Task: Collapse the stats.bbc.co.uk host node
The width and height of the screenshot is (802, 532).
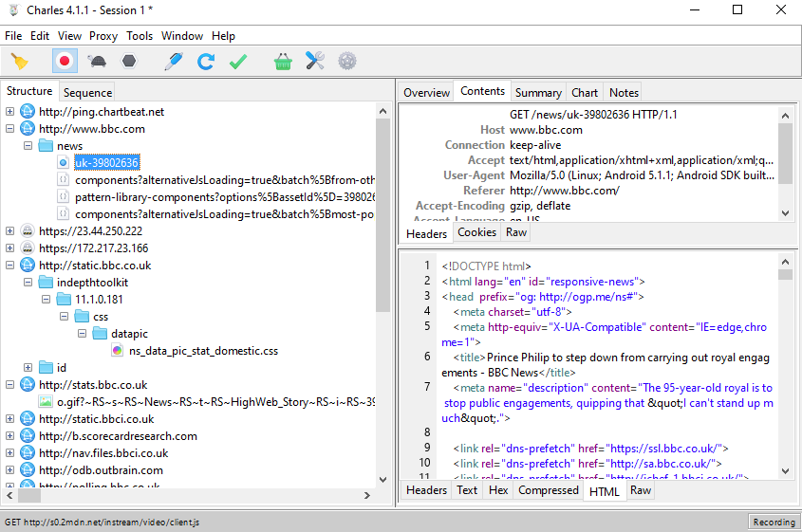Action: click(9, 384)
